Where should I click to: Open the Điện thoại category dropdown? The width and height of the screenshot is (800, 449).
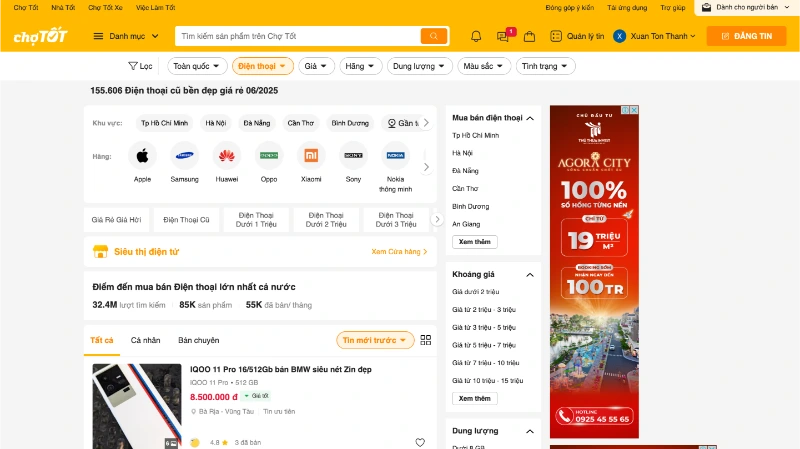[x=263, y=66]
